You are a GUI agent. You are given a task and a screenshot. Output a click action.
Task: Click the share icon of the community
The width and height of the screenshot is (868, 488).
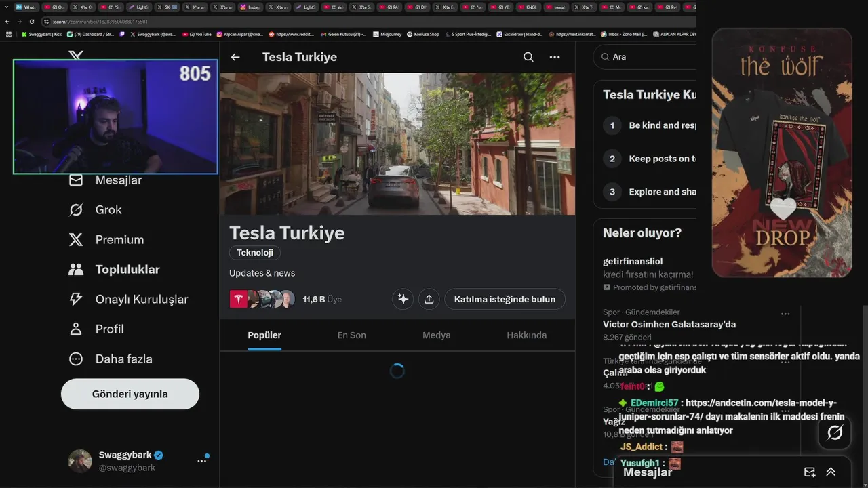coord(429,299)
